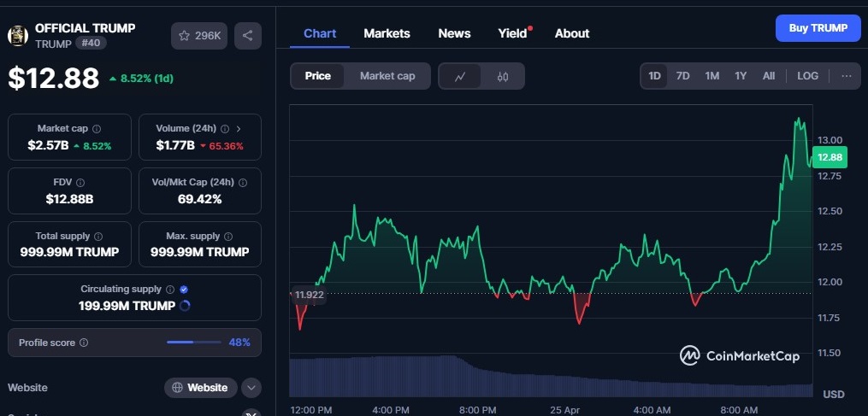The image size is (868, 416).
Task: Select the 7D time range
Action: point(683,76)
